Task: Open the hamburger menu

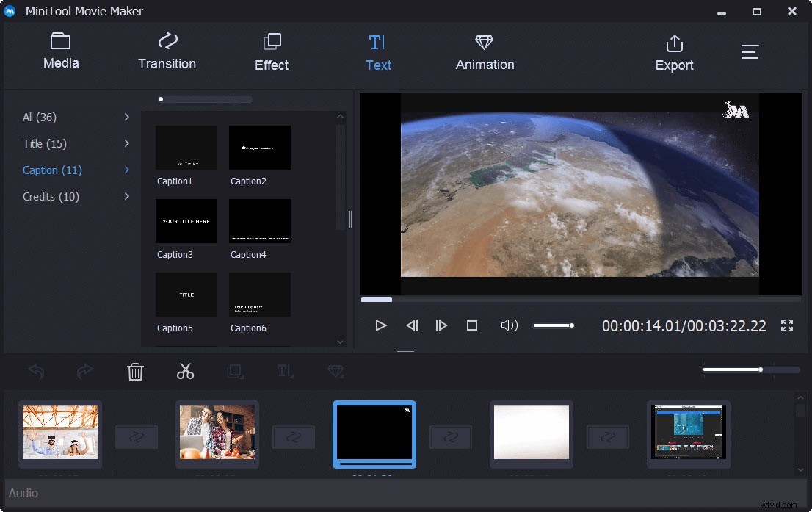Action: click(x=750, y=51)
